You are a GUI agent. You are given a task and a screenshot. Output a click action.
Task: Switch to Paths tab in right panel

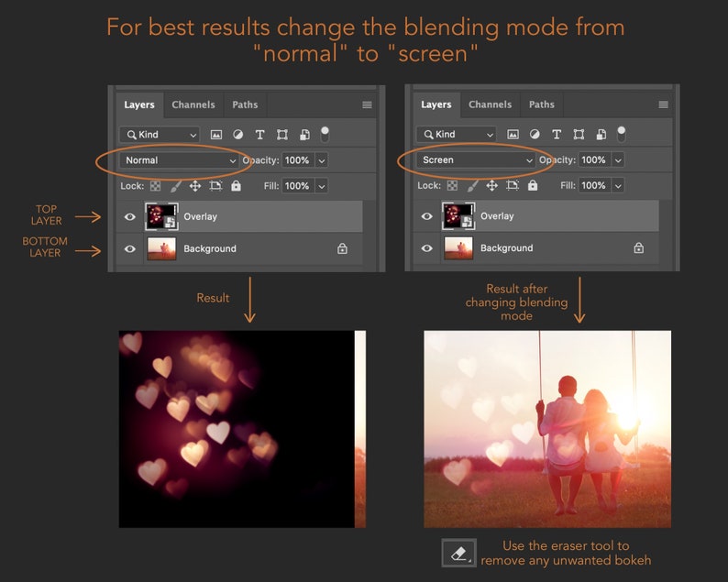[x=542, y=104]
